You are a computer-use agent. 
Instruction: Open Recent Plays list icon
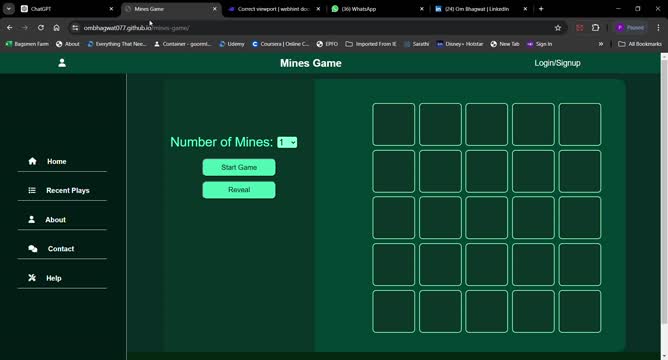(32, 190)
